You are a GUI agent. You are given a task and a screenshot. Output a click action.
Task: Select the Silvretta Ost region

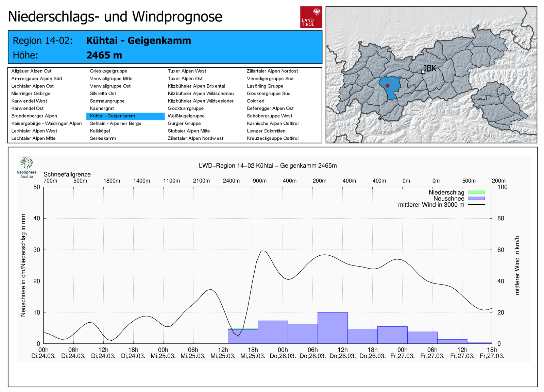click(103, 93)
